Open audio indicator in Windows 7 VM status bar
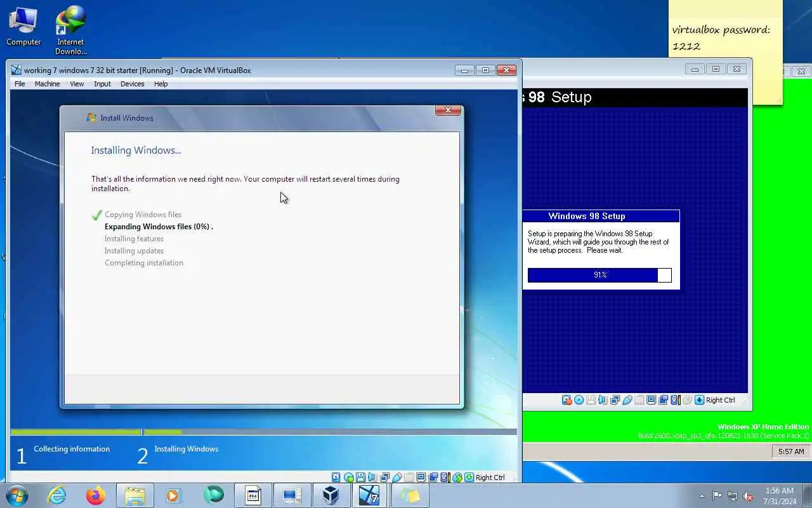The height and width of the screenshot is (508, 812). [372, 478]
